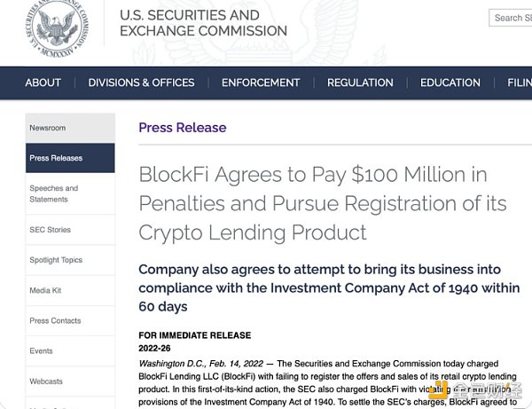The image size is (532, 409).
Task: Click U.S. Securities and Exchange Commission title
Action: click(204, 23)
